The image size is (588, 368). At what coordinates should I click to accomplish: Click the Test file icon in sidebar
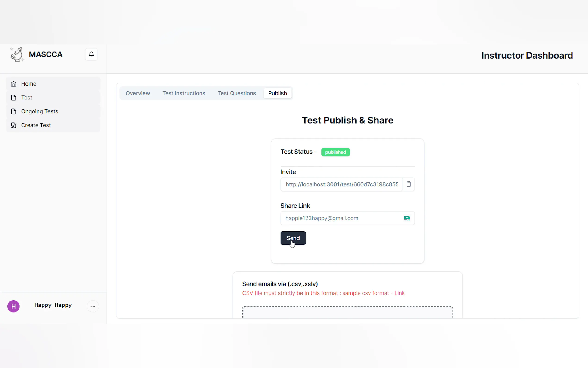[x=14, y=98]
